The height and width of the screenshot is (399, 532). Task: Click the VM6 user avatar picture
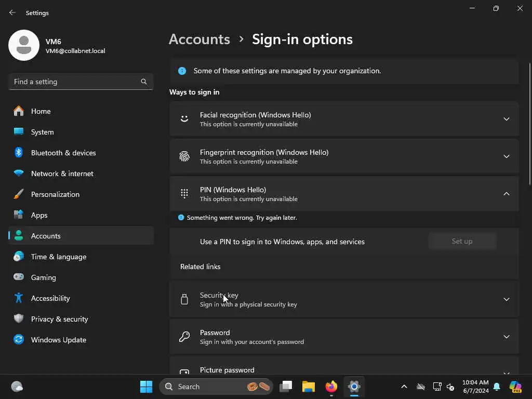24,45
